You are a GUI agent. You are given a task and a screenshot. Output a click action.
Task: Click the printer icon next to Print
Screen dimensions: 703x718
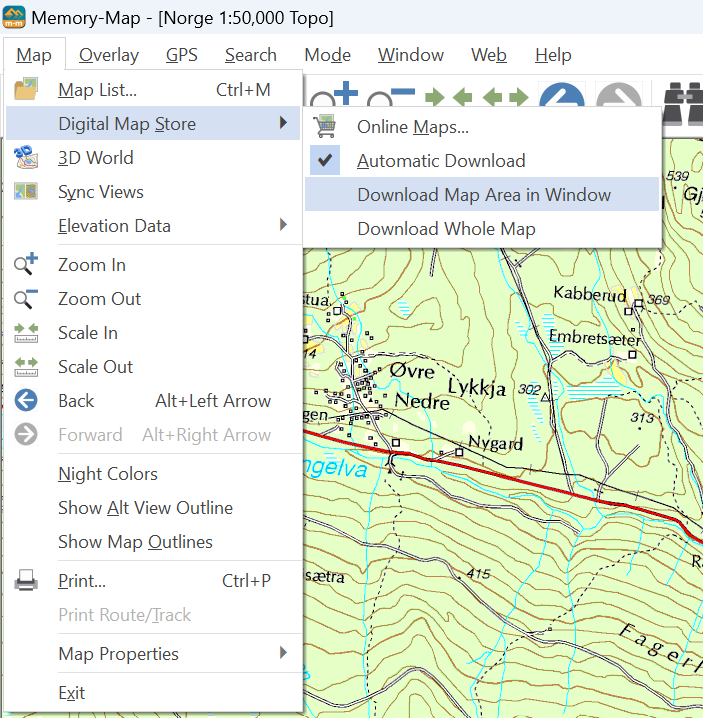26,580
